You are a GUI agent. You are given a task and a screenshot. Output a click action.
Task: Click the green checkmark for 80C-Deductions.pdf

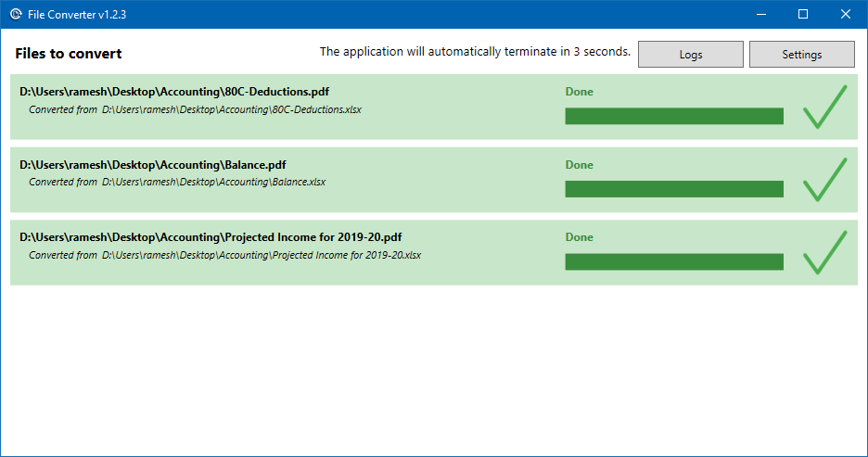point(824,107)
